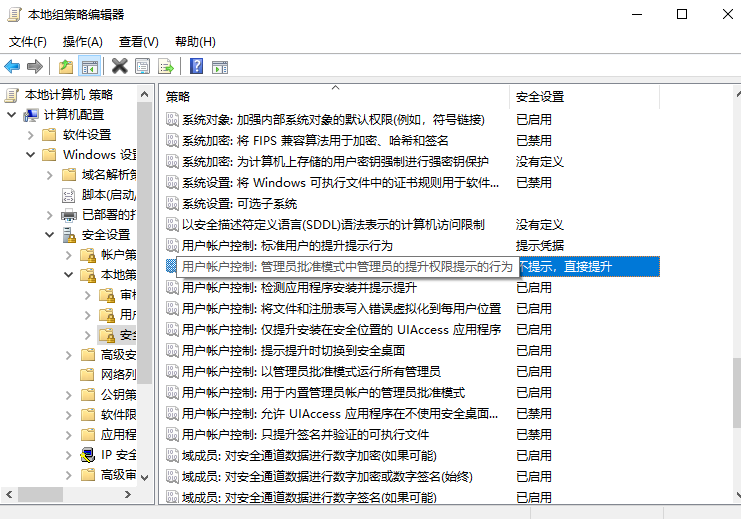The height and width of the screenshot is (519, 741).
Task: Open the 查看(V) menu
Action: (x=138, y=41)
